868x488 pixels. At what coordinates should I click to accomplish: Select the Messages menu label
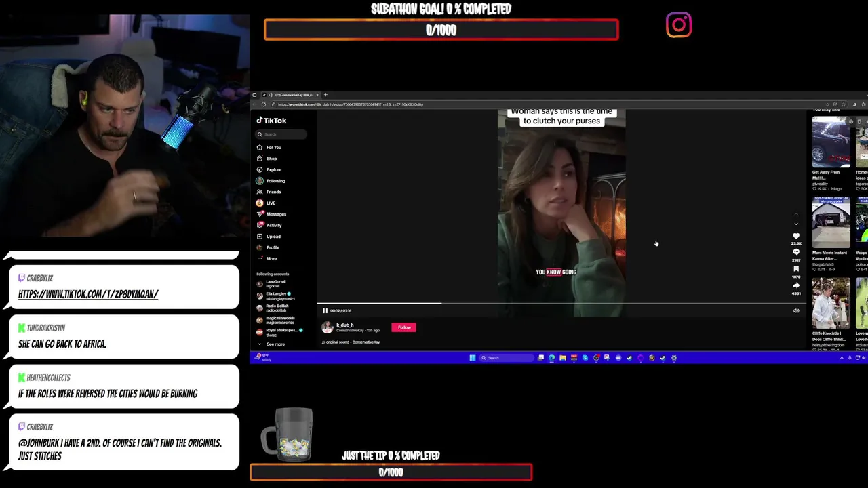tap(276, 214)
